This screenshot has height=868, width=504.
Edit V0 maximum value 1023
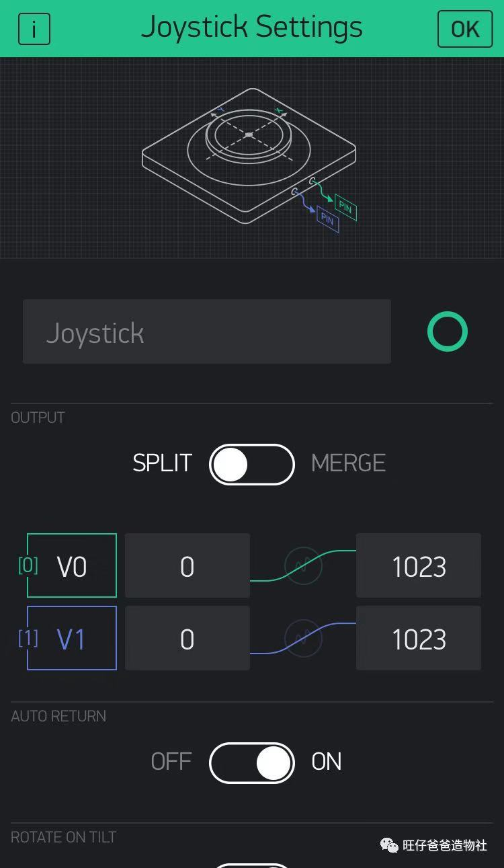click(419, 565)
